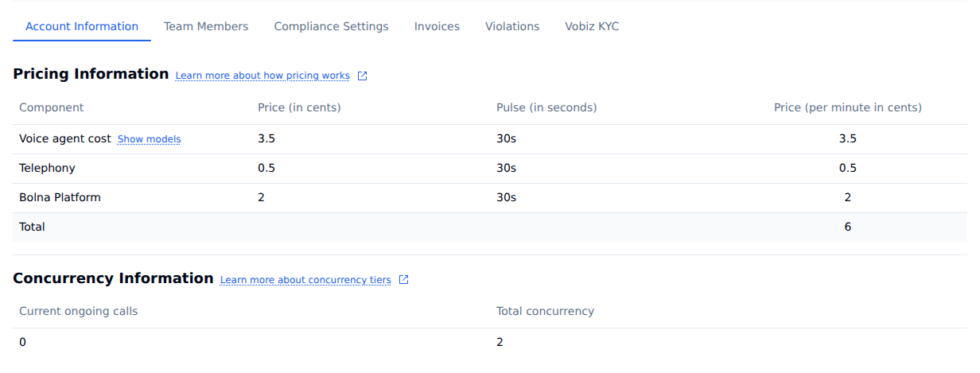Click Bolna Platform pulse value '30s'
Viewport: 980px width, 373px height.
506,197
